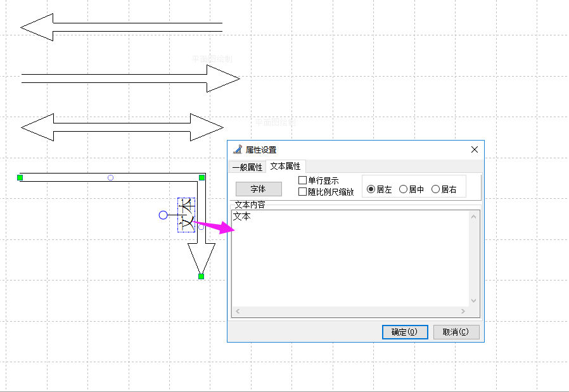The height and width of the screenshot is (392, 569).
Task: Click the selected vertical text symbol on canvas
Action: 186,215
